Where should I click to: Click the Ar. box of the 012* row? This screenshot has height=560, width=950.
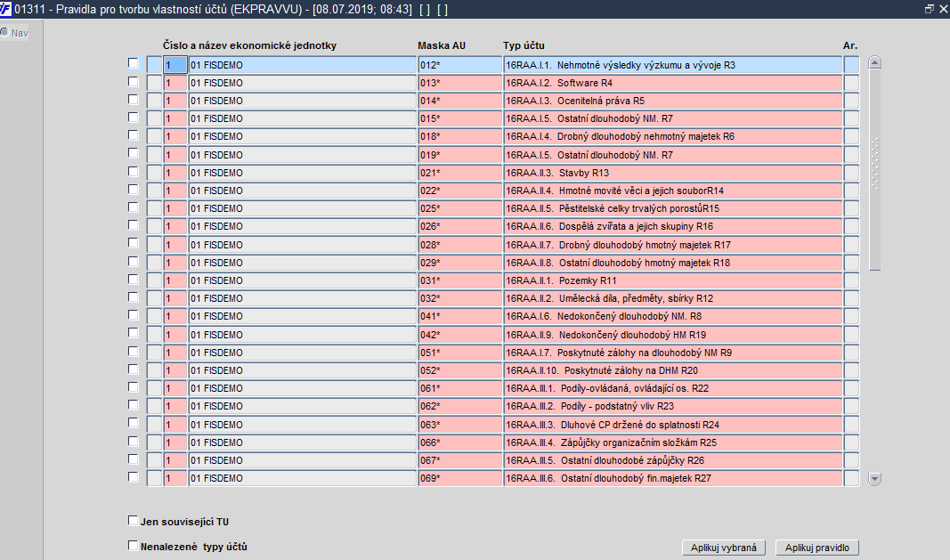(x=851, y=65)
